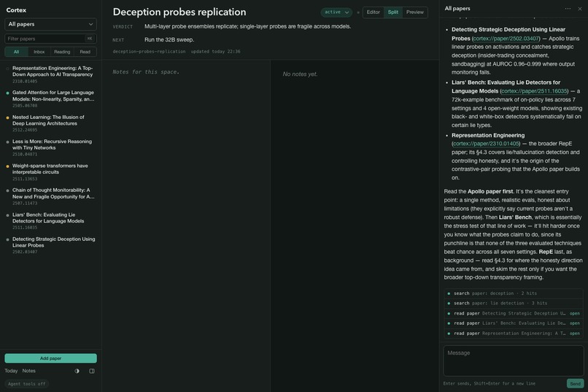Open the Notes link in sidebar
Screen dimensions: 588x392
(x=29, y=371)
